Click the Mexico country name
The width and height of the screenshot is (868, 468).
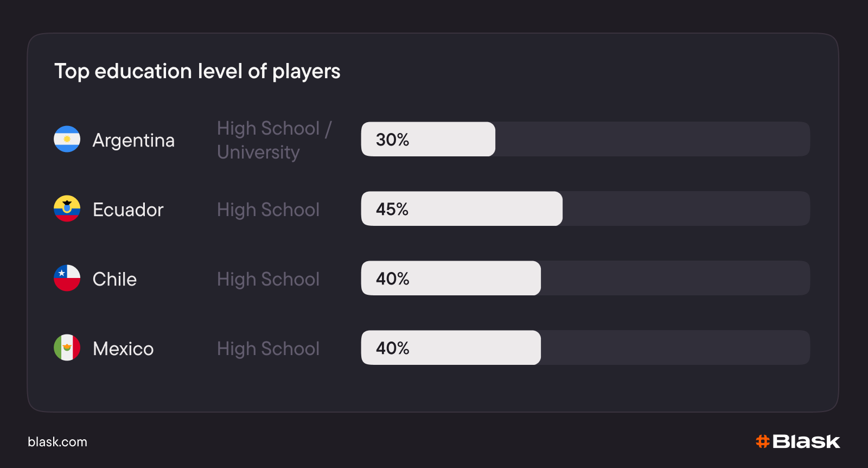tap(123, 349)
